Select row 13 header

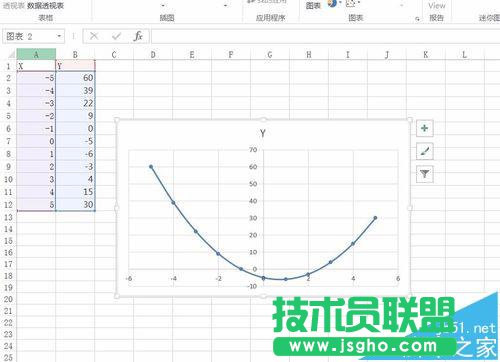[8, 217]
